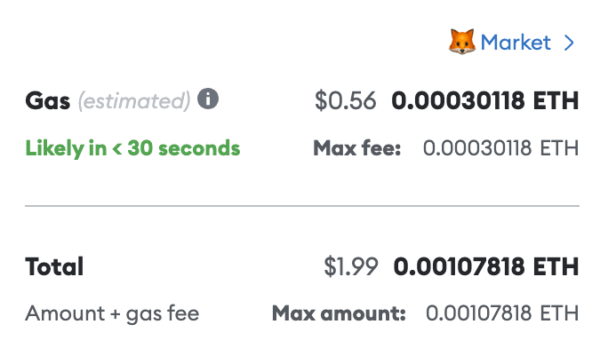
Task: Select the $0.56 gas fiat value
Action: click(347, 100)
